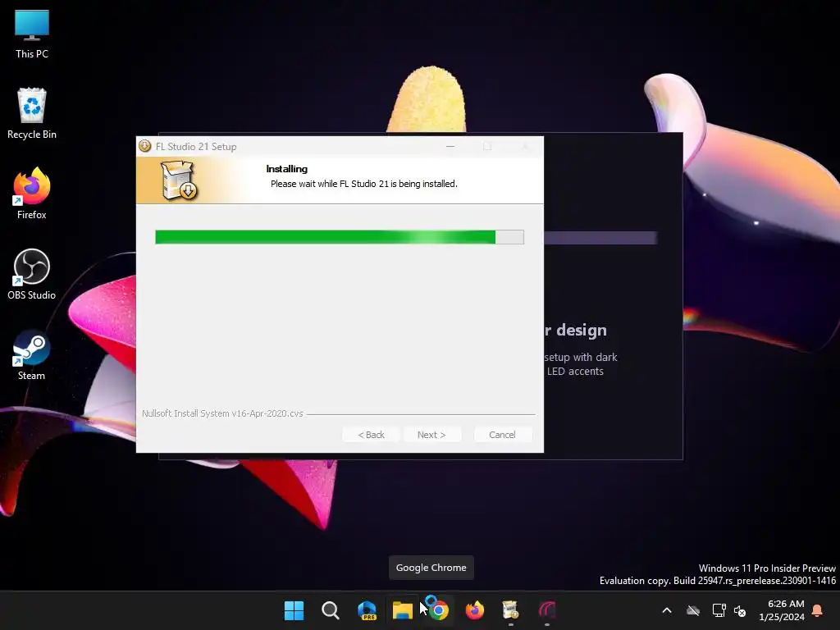This screenshot has width=840, height=630.
Task: Click the FL Studio 21 Setup title icon
Action: click(144, 146)
